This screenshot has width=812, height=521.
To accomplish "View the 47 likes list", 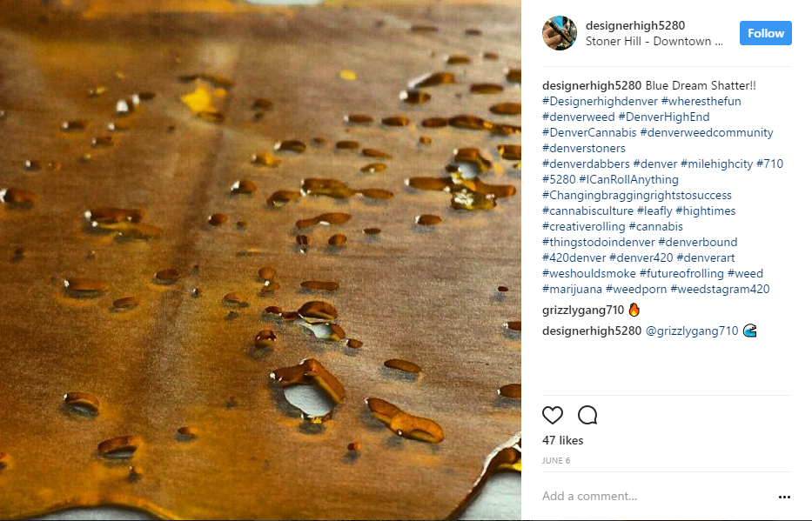I will tap(562, 440).
